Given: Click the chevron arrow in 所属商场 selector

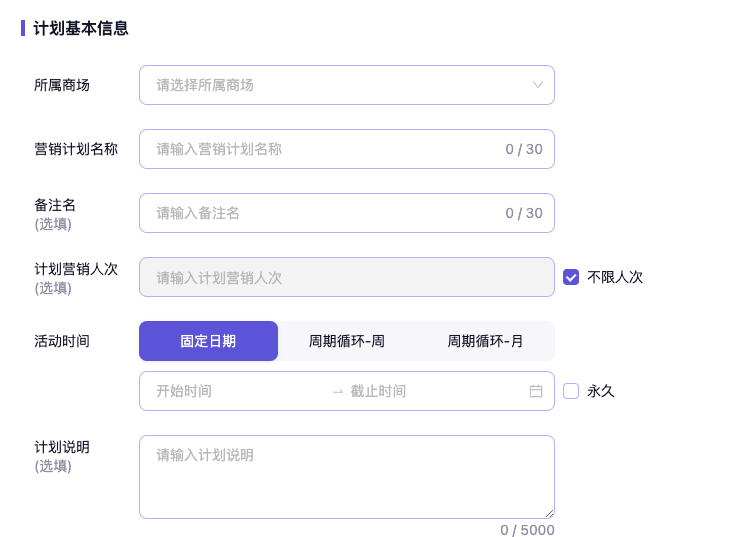Looking at the screenshot, I should pyautogui.click(x=538, y=85).
